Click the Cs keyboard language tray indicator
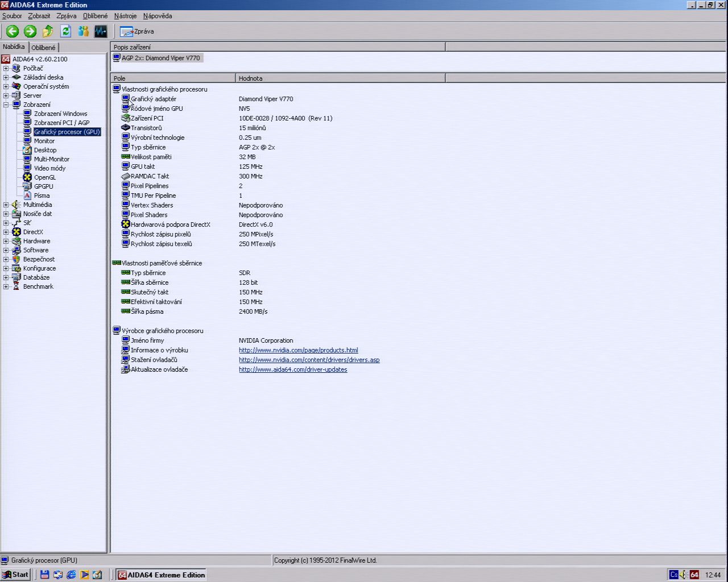This screenshot has width=728, height=582. click(x=674, y=575)
